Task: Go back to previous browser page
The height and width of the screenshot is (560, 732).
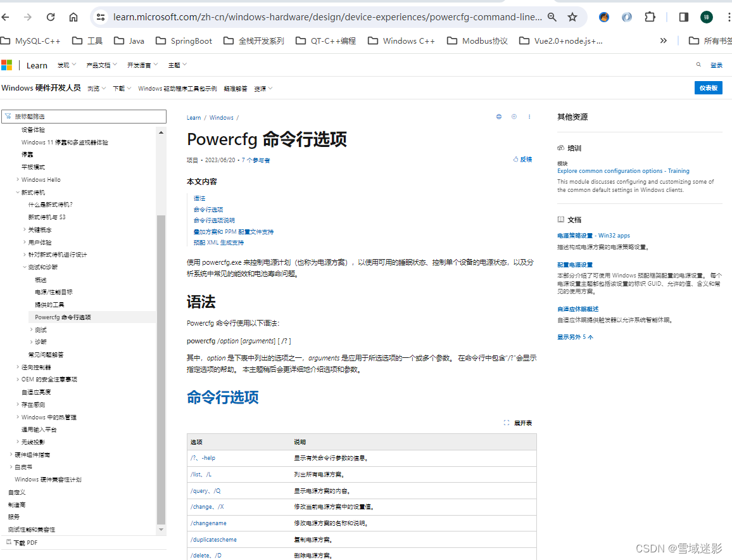Action: tap(6, 17)
